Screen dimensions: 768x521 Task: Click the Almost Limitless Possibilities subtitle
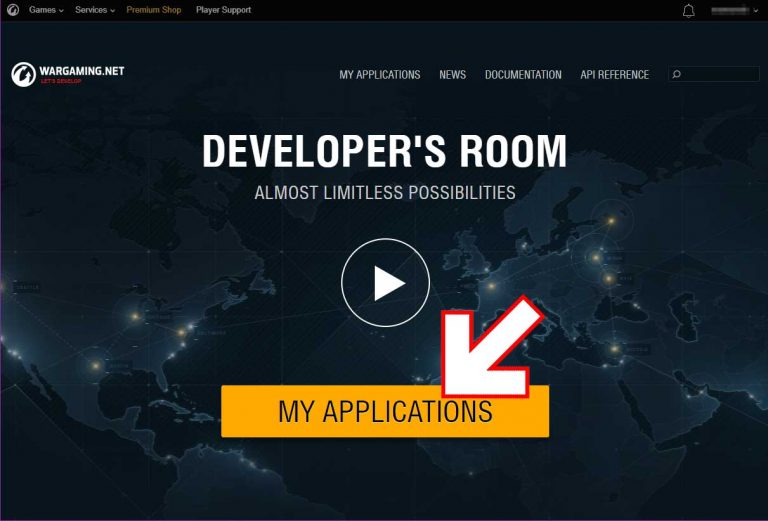coord(384,192)
